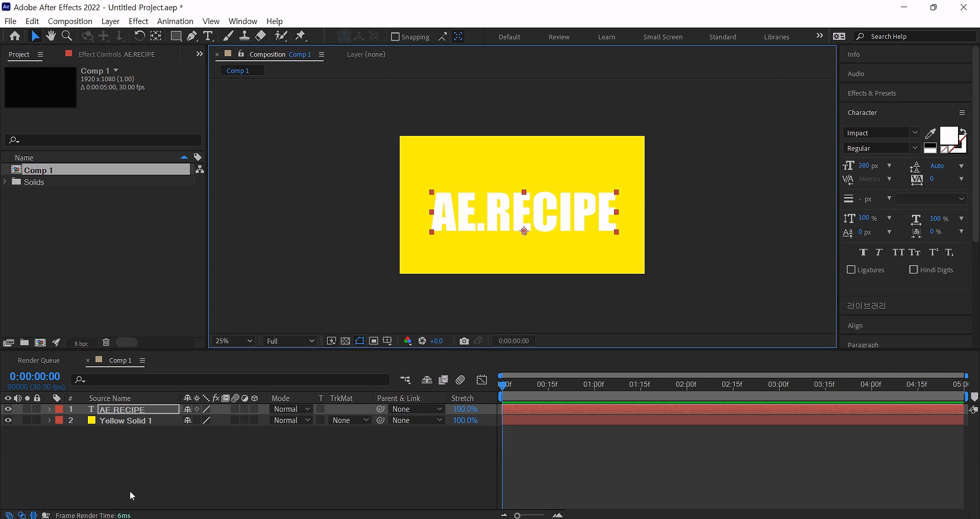Switch to Small Screen workspace
This screenshot has width=980, height=519.
[663, 37]
